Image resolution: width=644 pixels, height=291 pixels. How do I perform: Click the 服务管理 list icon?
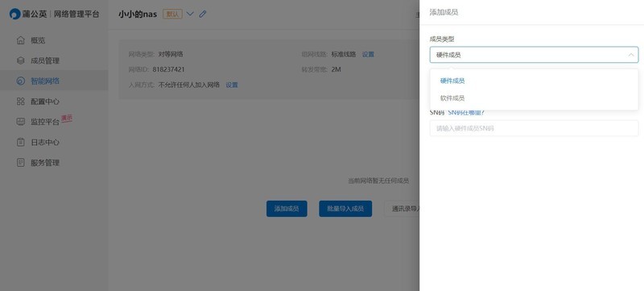click(x=21, y=163)
